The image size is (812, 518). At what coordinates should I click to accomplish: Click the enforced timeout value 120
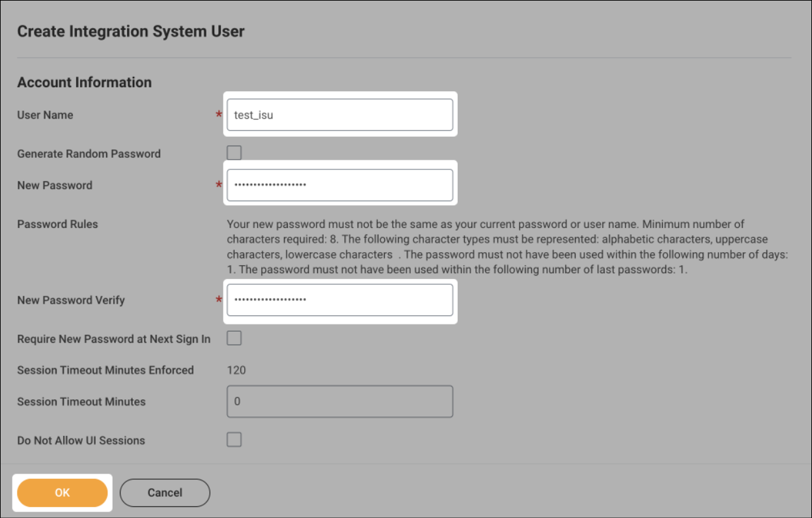(236, 370)
